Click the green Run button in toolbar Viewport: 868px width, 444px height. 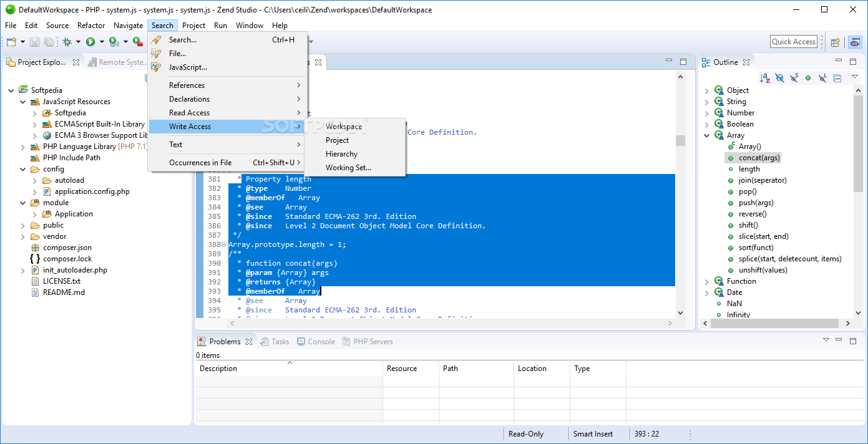[90, 42]
